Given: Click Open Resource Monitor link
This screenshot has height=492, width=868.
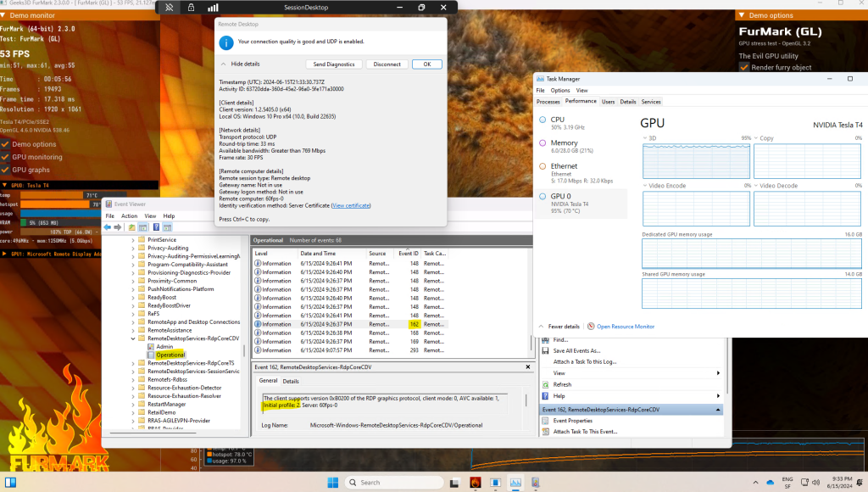Looking at the screenshot, I should tap(626, 327).
